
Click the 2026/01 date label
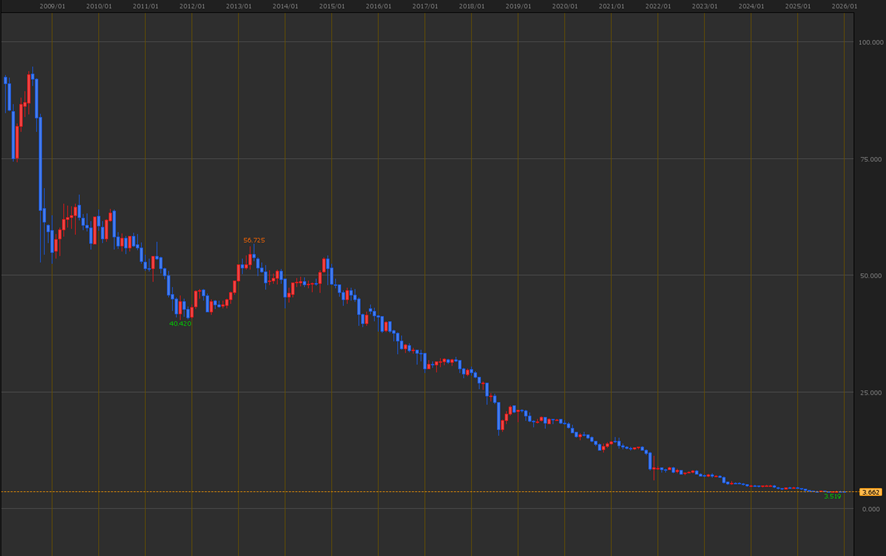coord(844,6)
